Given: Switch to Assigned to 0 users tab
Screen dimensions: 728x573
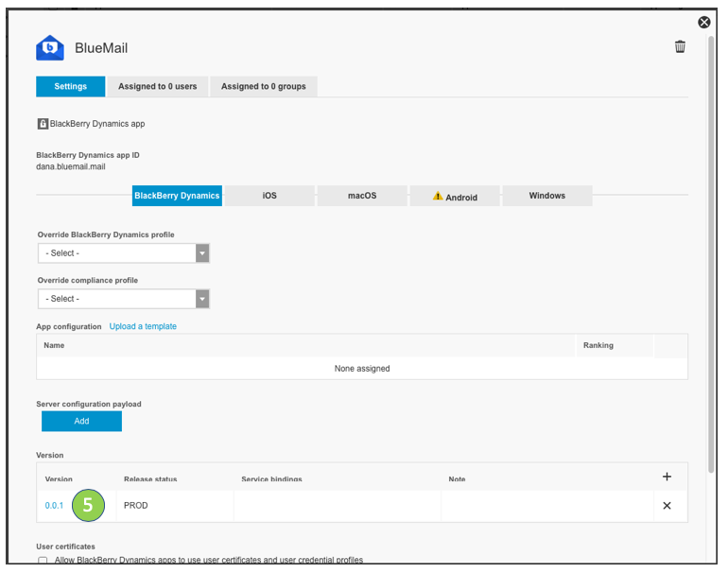Looking at the screenshot, I should pyautogui.click(x=157, y=86).
